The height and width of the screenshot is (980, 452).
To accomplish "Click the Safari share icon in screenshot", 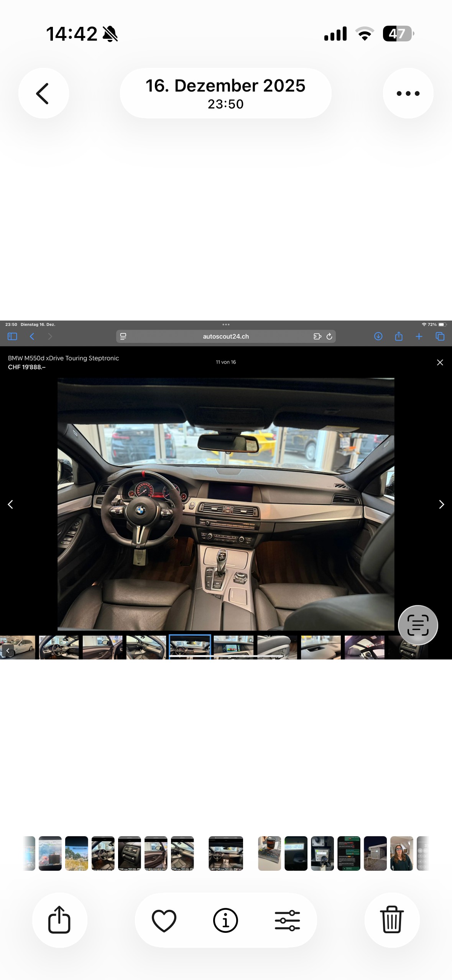I will (399, 336).
